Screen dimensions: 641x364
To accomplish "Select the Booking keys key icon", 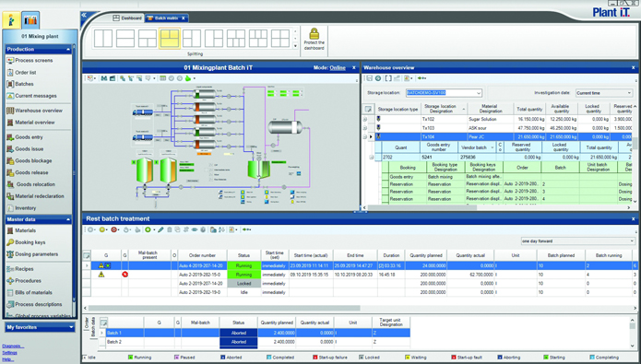I will tap(10, 242).
